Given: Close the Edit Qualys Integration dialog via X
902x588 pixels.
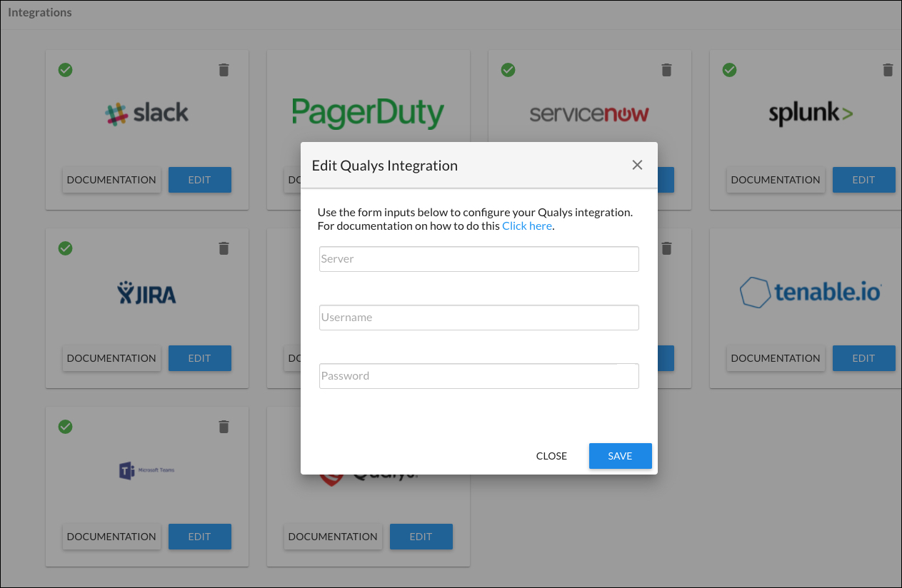Looking at the screenshot, I should coord(637,165).
